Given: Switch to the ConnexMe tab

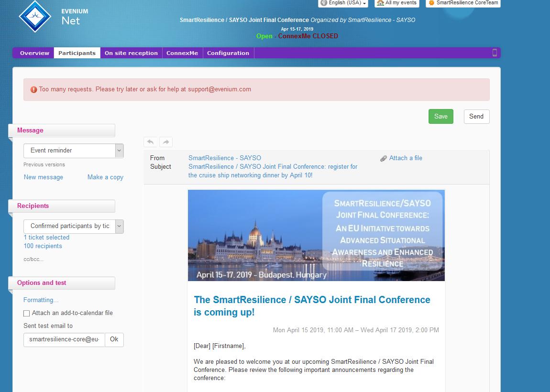Looking at the screenshot, I should (182, 53).
